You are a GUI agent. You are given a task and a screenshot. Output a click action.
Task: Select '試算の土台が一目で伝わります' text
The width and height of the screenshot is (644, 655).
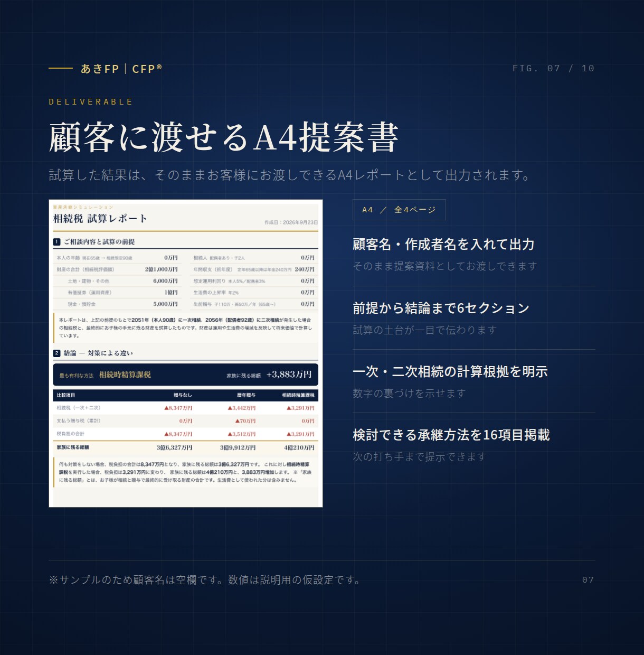pyautogui.click(x=425, y=330)
